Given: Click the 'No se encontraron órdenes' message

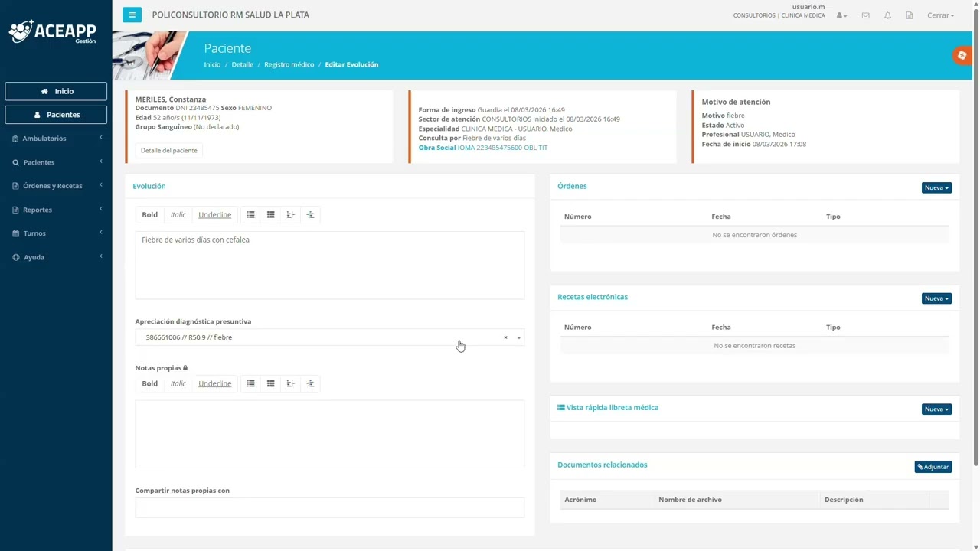Looking at the screenshot, I should coord(755,235).
